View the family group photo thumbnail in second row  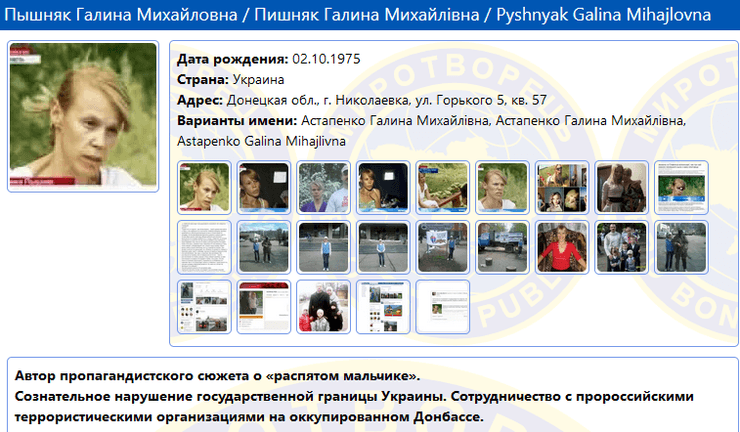pyautogui.click(x=622, y=247)
